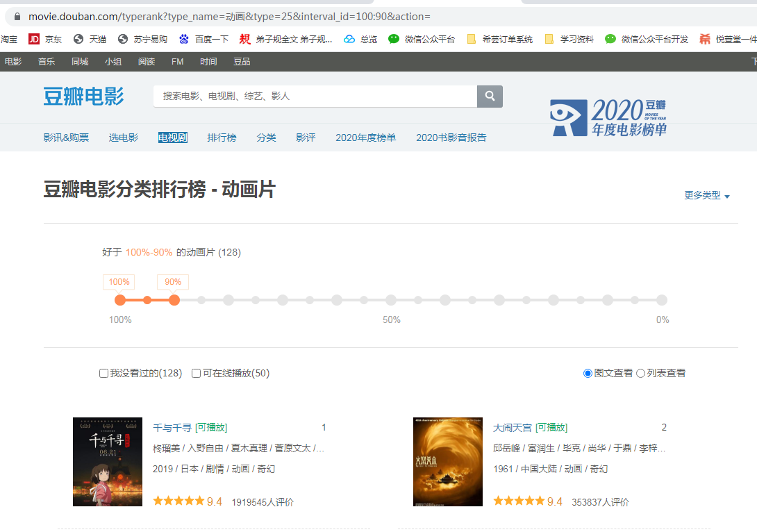
Task: Click the search magnifier button
Action: tap(490, 96)
